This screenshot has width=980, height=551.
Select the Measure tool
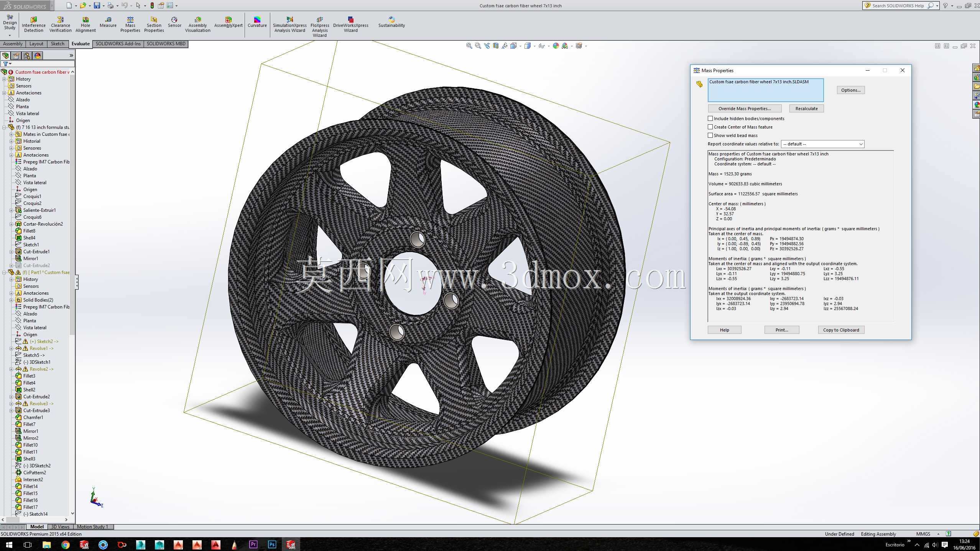(108, 22)
